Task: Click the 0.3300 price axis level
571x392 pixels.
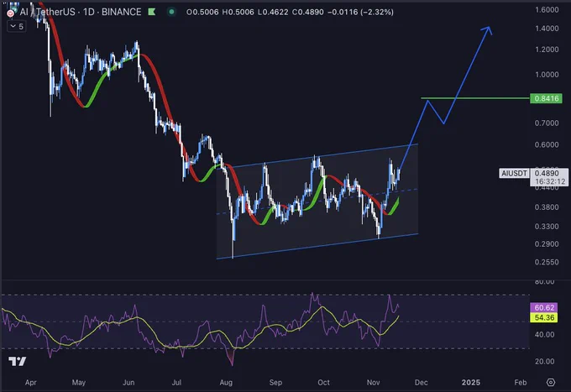Action: click(547, 227)
